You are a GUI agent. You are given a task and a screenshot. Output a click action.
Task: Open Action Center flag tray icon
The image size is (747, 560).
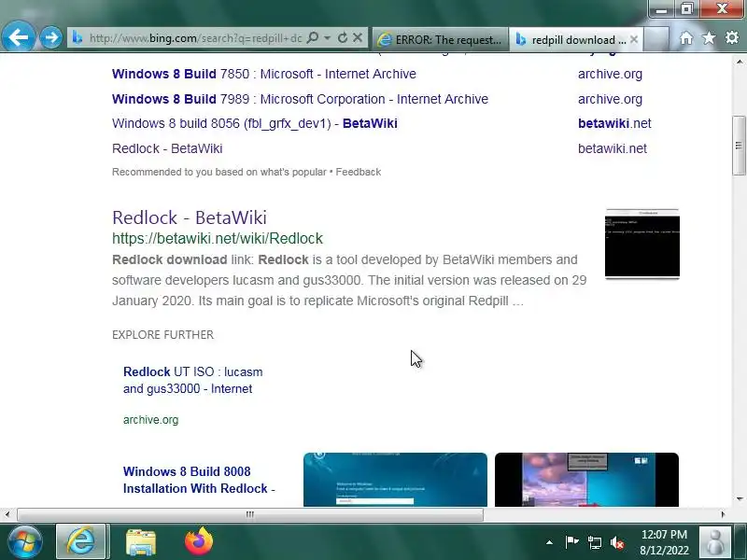(571, 542)
